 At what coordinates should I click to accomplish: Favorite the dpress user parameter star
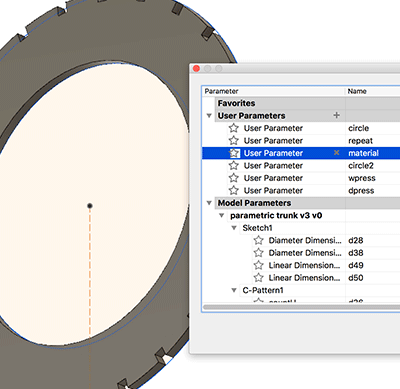click(x=234, y=190)
